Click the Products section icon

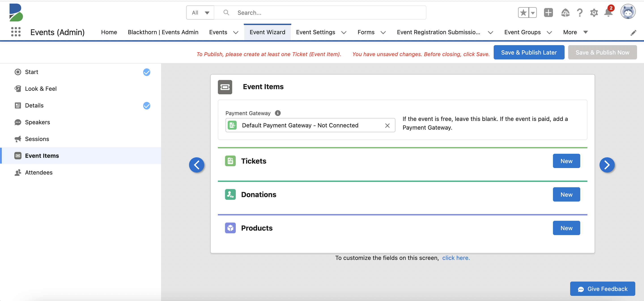230,228
